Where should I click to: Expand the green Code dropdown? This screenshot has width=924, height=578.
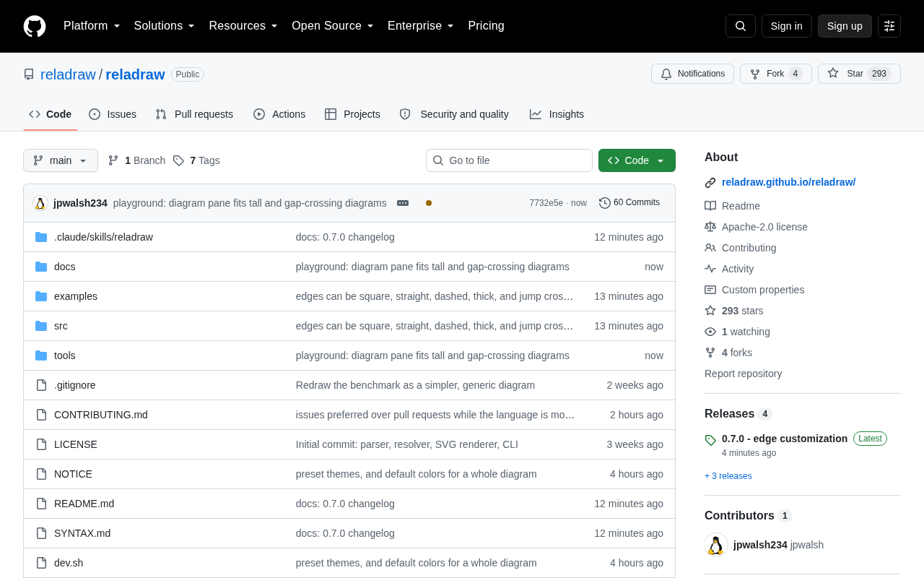point(637,160)
